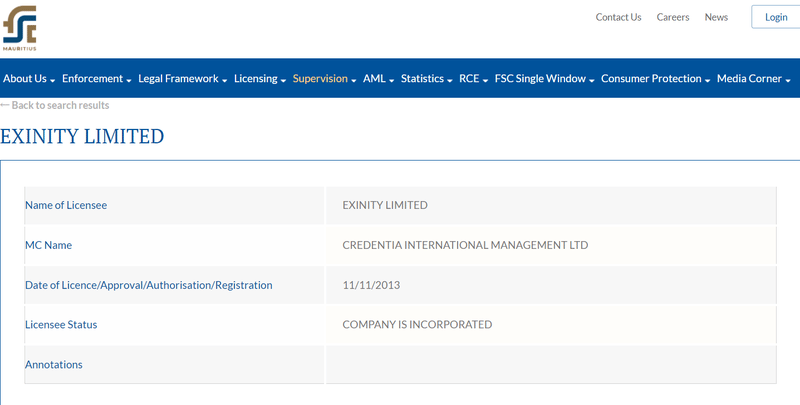800x405 pixels.
Task: Expand the Statistics dropdown arrow
Action: (449, 81)
